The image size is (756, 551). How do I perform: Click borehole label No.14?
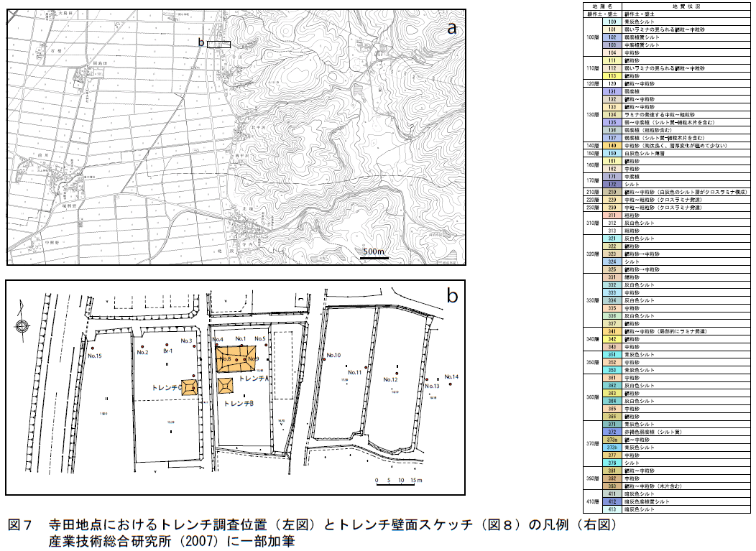pos(451,376)
